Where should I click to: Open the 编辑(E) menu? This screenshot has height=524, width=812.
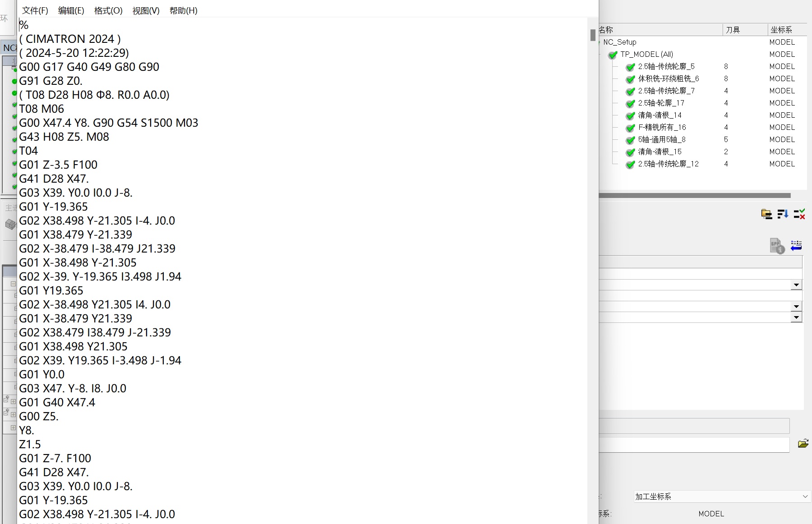click(71, 10)
